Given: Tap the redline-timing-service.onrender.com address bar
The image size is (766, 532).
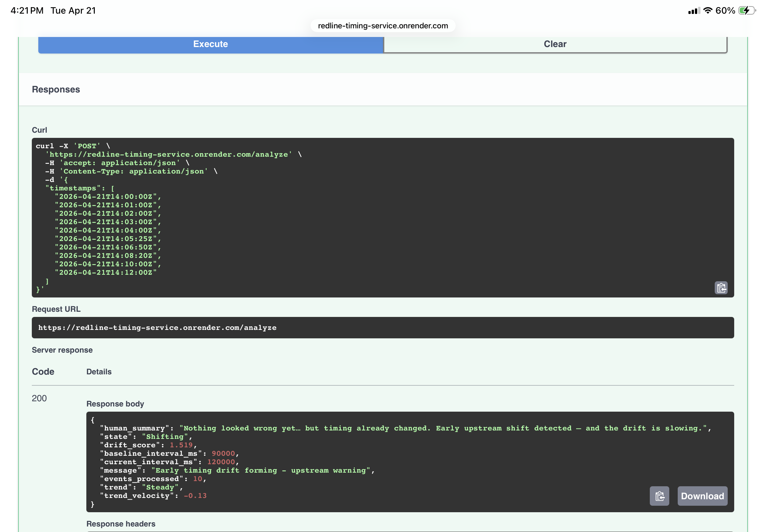Looking at the screenshot, I should [x=383, y=26].
